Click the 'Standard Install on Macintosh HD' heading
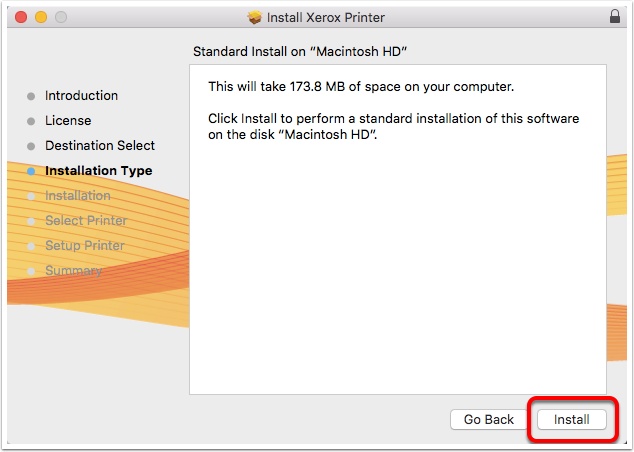This screenshot has width=634, height=452. pos(300,51)
